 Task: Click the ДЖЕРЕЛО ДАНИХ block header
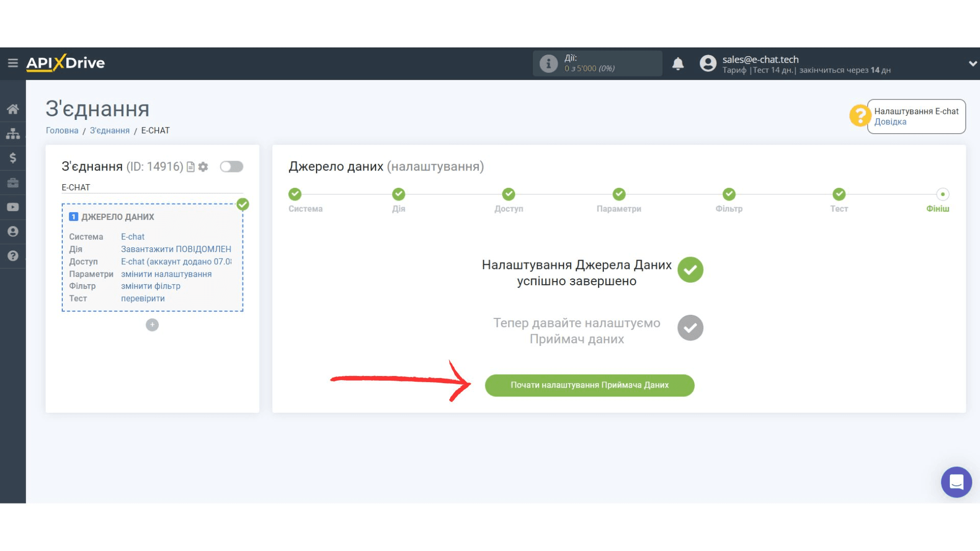[117, 217]
